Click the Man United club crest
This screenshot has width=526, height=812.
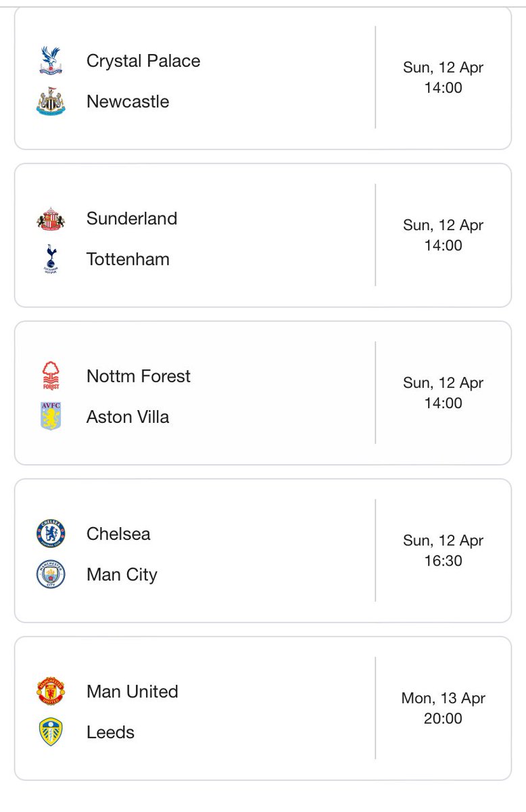tap(51, 692)
